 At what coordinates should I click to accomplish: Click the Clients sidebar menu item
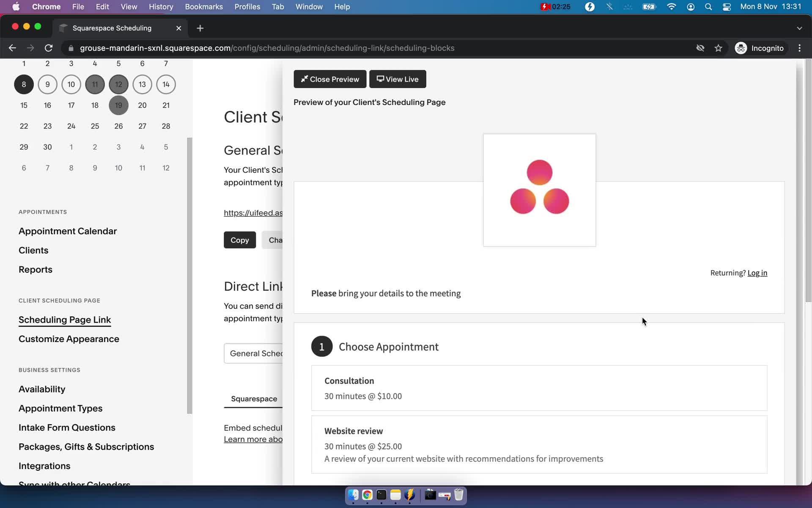(x=33, y=250)
